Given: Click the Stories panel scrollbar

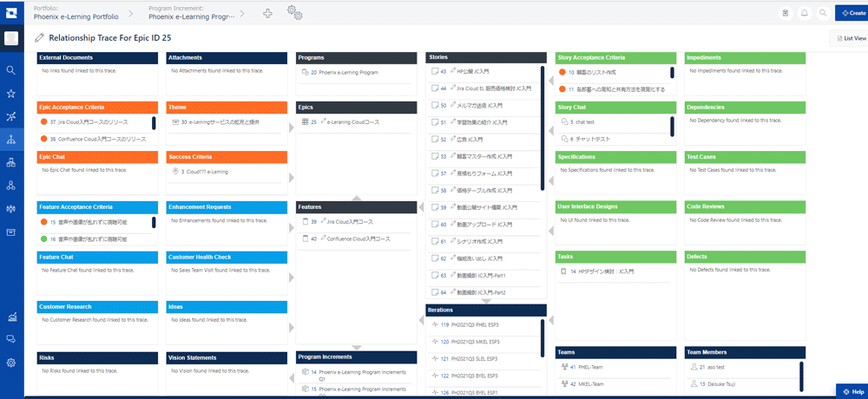Looking at the screenshot, I should coord(542,128).
